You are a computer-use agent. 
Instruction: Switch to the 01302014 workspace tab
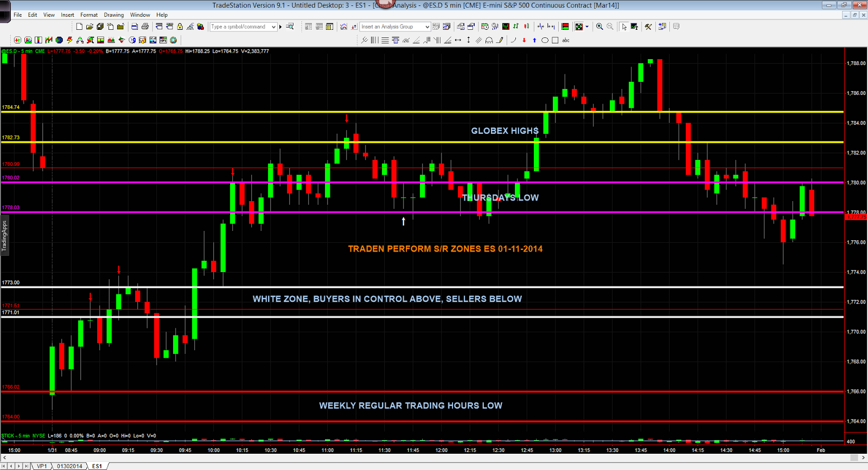[x=69, y=466]
